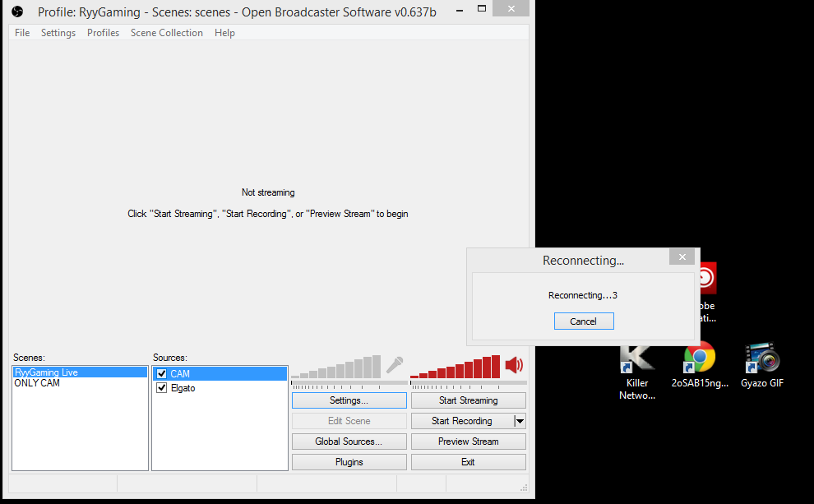
Task: Open the Chrome 2oSAB15ng desktop shortcut
Action: 699,366
